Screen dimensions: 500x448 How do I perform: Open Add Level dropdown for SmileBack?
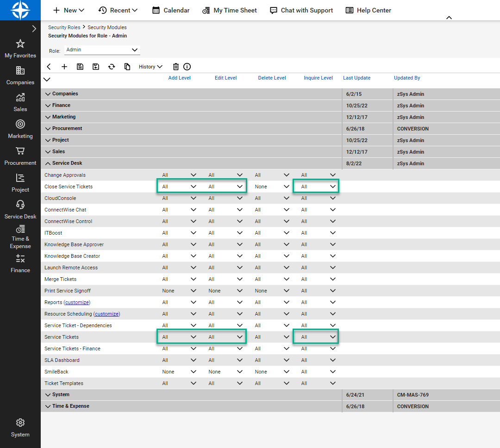(x=179, y=372)
